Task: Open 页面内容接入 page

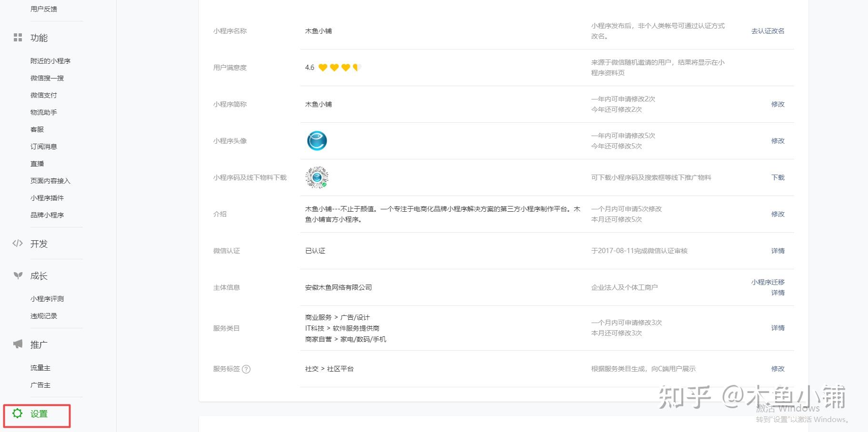Action: 50,181
